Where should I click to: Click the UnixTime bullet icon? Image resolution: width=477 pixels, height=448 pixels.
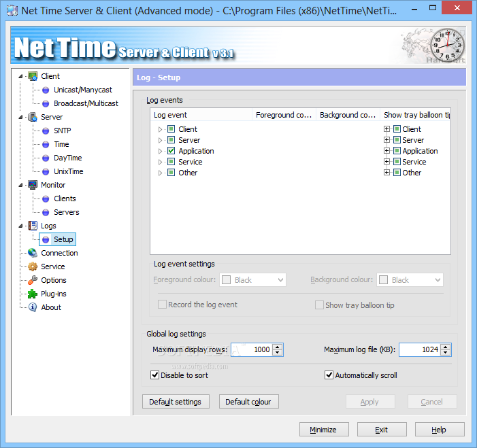point(46,172)
